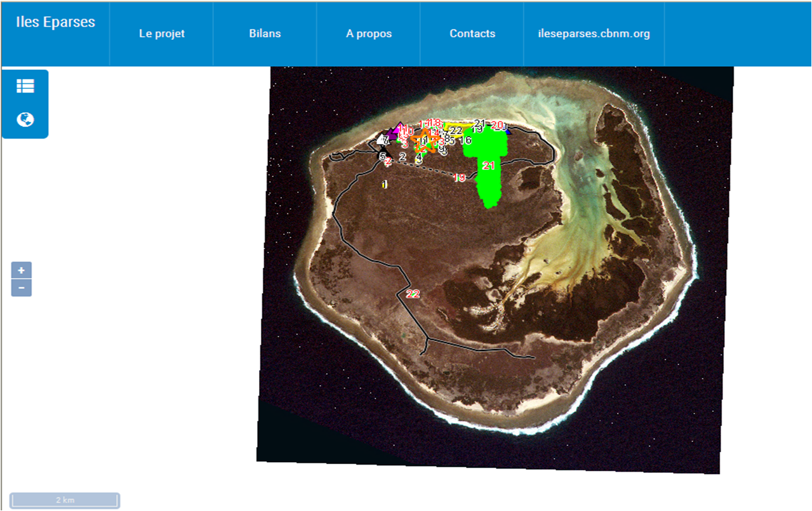This screenshot has width=812, height=511.
Task: Open the Bilans menu item
Action: [x=265, y=34]
